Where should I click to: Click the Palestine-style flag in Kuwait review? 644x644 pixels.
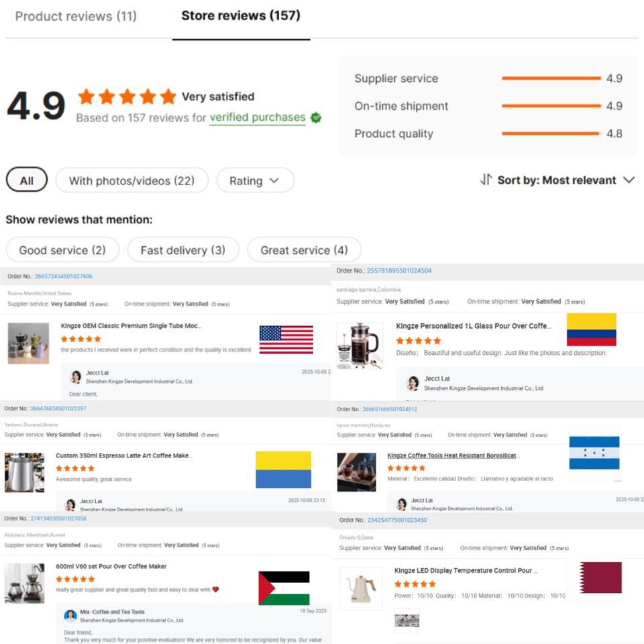[284, 588]
